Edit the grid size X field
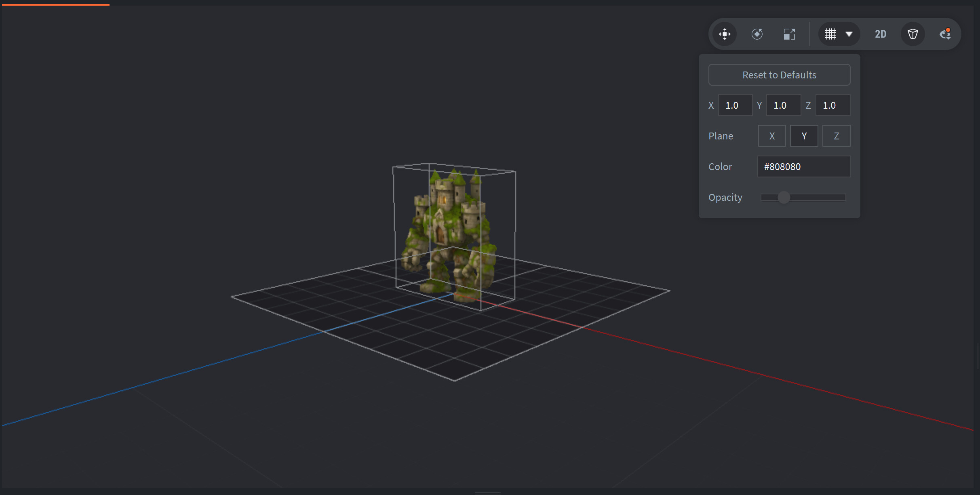Viewport: 980px width, 495px height. pos(735,105)
